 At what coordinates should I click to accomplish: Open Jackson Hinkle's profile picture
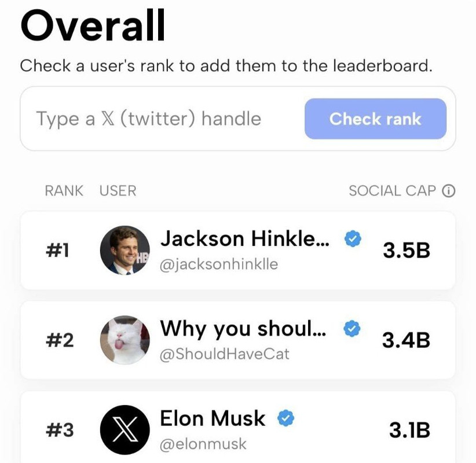[125, 250]
